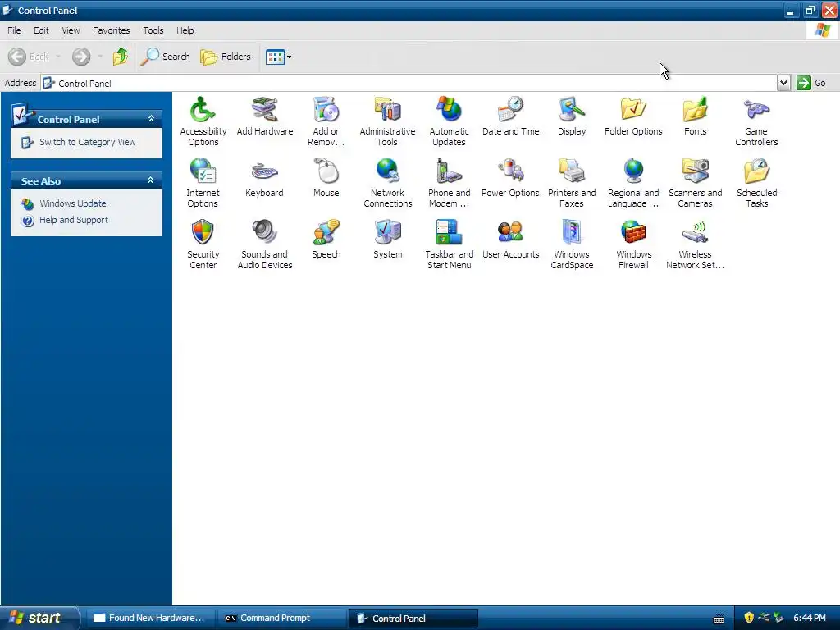The width and height of the screenshot is (840, 630).
Task: Open the Tools menu
Action: point(153,30)
